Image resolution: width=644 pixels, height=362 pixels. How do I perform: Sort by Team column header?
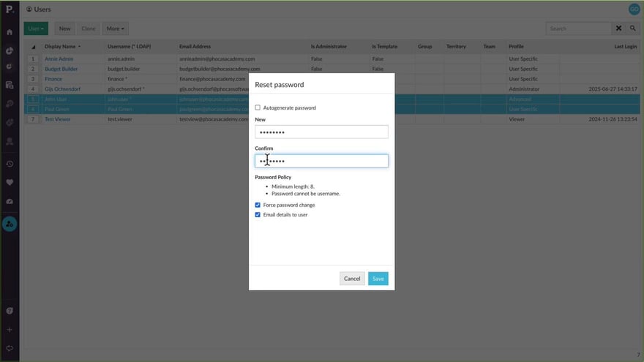point(489,46)
